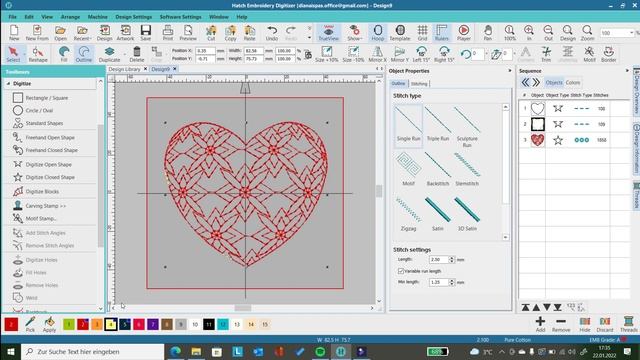Toggle TrueView display mode
This screenshot has height=360, width=640.
point(328,33)
